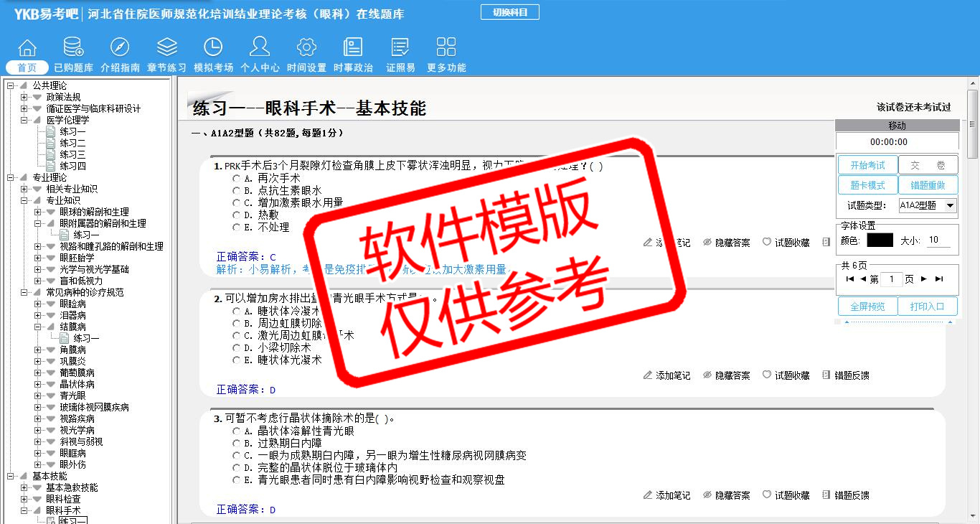The image size is (980, 524).
Task: Click the 开始考试 button
Action: pos(867,165)
